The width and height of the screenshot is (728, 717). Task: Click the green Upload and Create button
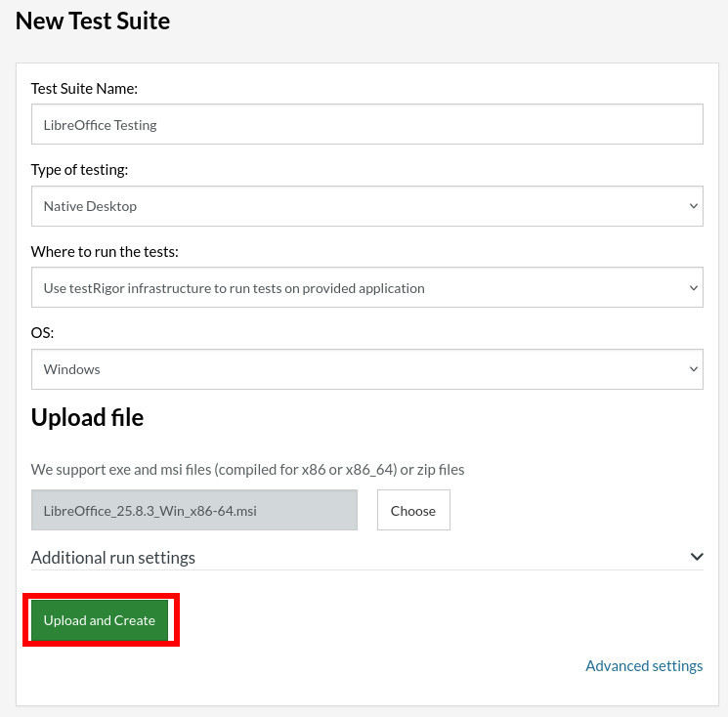pos(100,620)
